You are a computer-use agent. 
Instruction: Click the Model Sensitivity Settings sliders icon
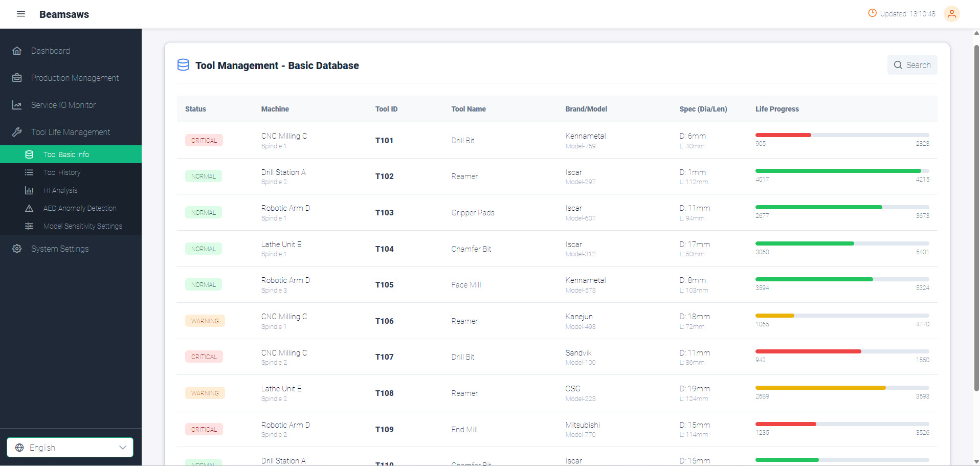coord(29,226)
